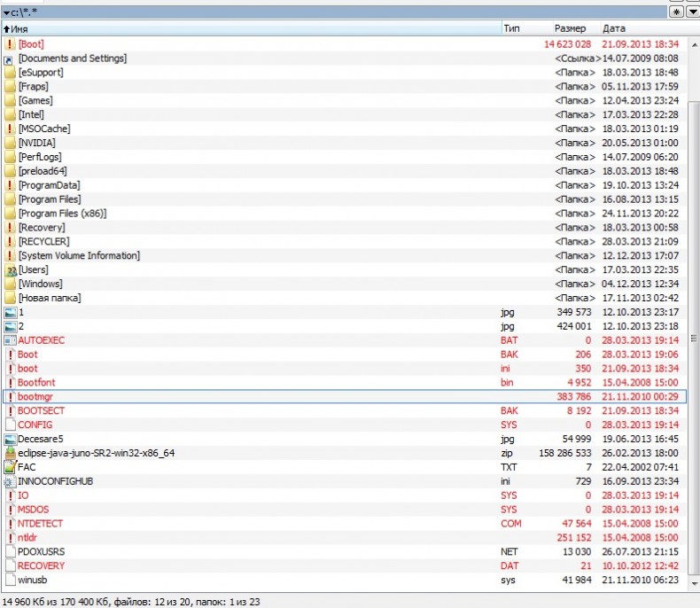Click the eclipse-java-juno zip archive icon
Screen dimensions: 700x608
click(10, 453)
